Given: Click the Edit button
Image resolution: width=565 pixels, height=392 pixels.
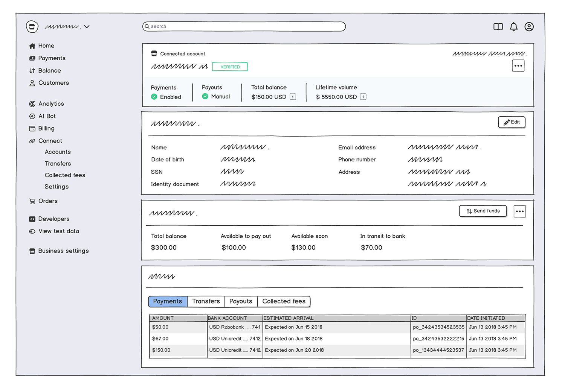Looking at the screenshot, I should [512, 122].
